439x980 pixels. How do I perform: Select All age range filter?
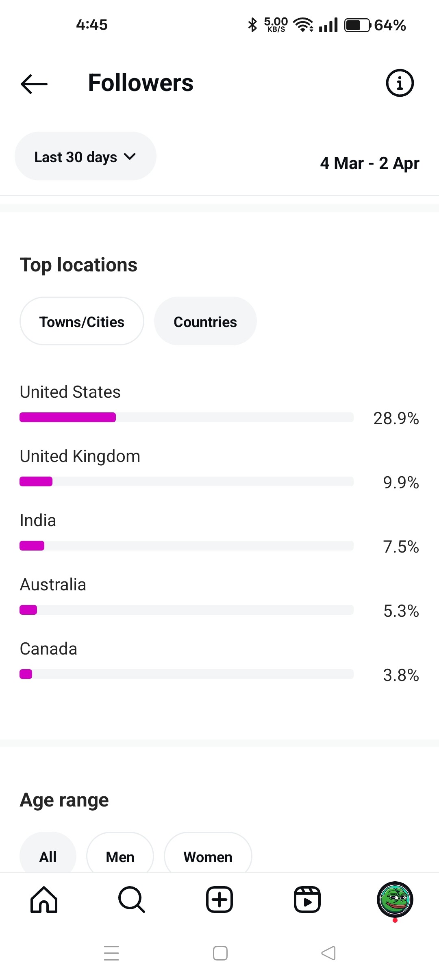(x=48, y=852)
